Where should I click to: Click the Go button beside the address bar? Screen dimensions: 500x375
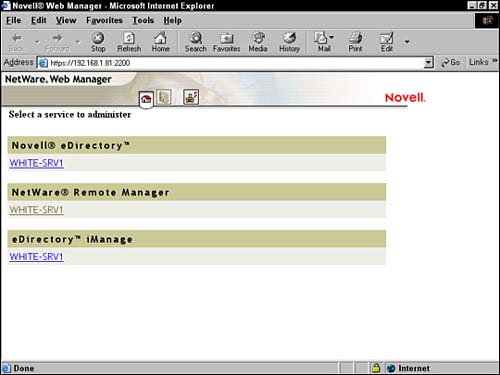coord(450,62)
